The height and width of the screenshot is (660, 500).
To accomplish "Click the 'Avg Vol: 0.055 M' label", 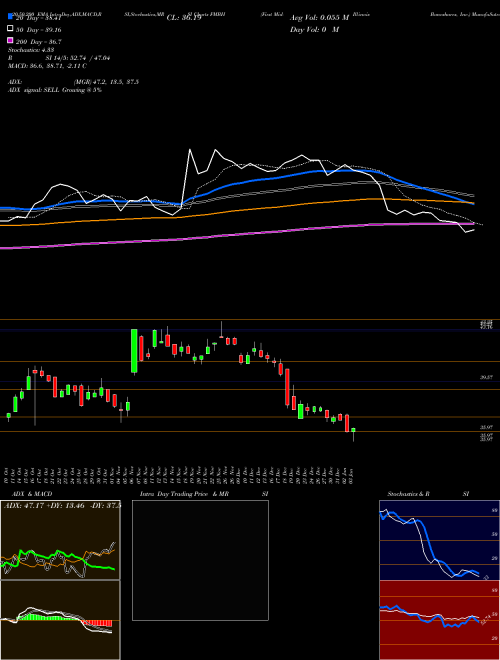I will click(319, 18).
